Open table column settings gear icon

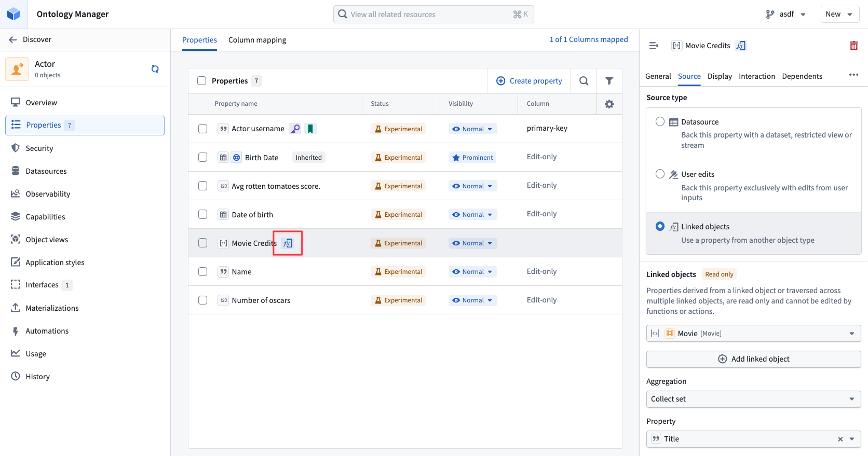pos(609,104)
